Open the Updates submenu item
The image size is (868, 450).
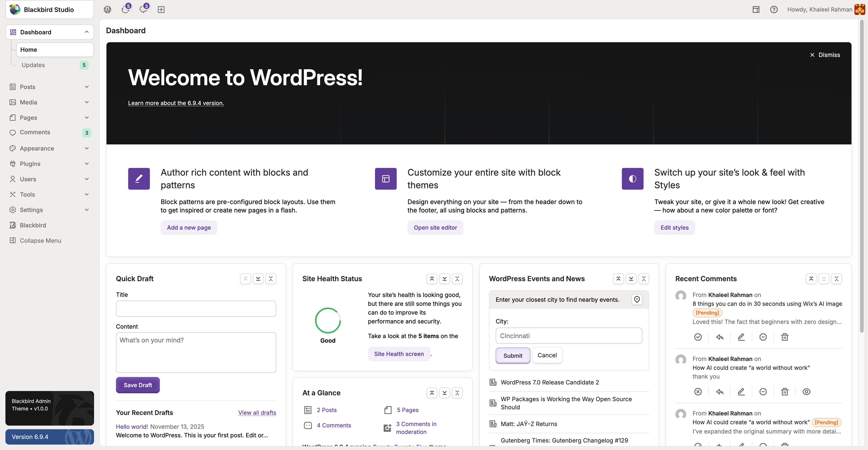pos(33,65)
